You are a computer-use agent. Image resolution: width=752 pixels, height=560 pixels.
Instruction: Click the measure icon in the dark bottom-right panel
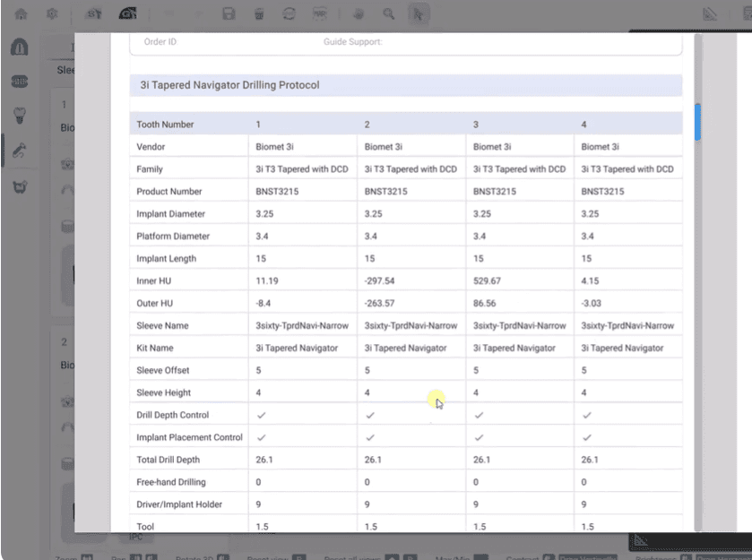(x=641, y=541)
